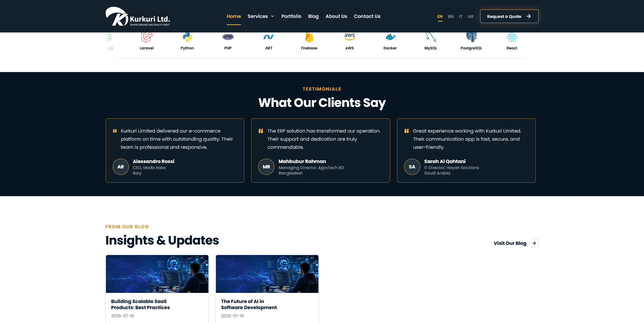The width and height of the screenshot is (644, 323).
Task: Click the Python logo icon
Action: click(x=187, y=37)
